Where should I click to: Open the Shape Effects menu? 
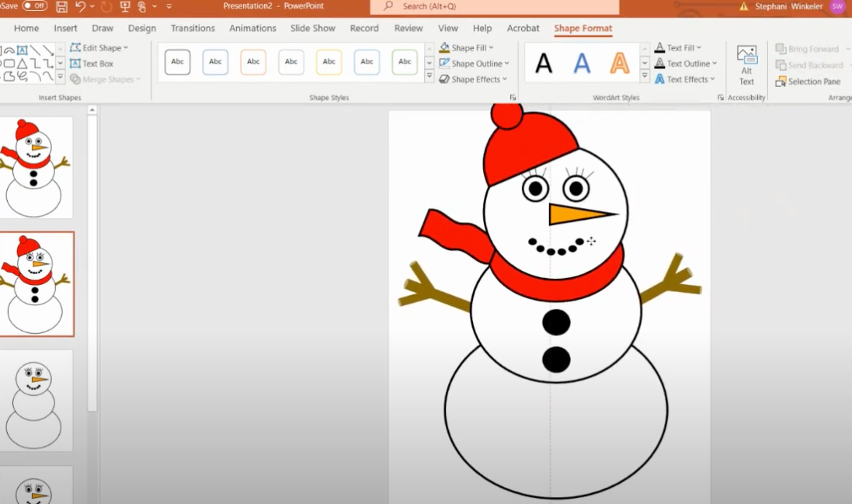tap(473, 79)
